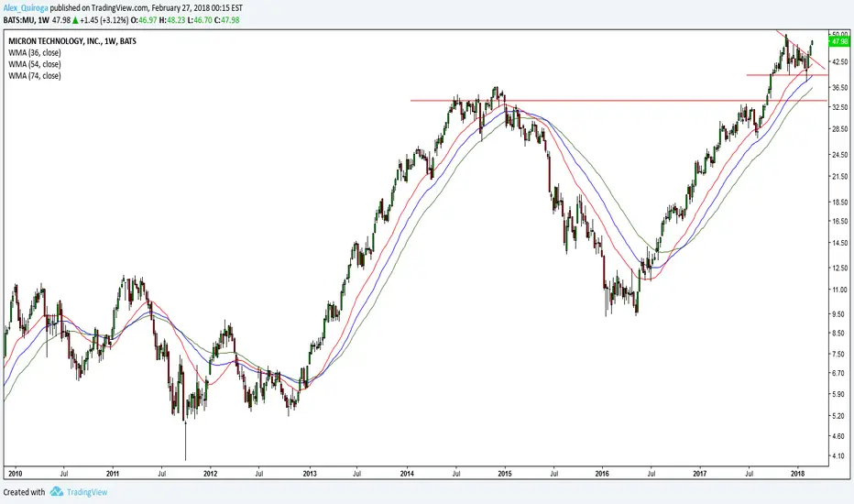
Task: Click the 36.50 price axis label
Action: pyautogui.click(x=840, y=87)
